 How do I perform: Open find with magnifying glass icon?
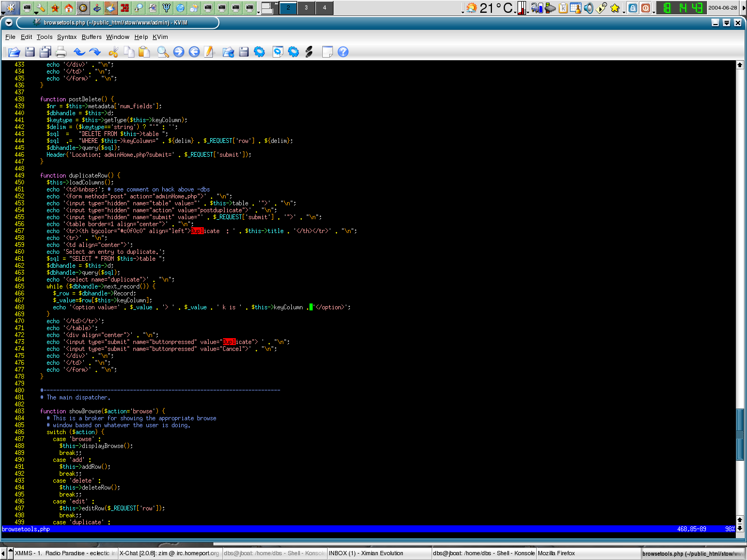point(163,52)
